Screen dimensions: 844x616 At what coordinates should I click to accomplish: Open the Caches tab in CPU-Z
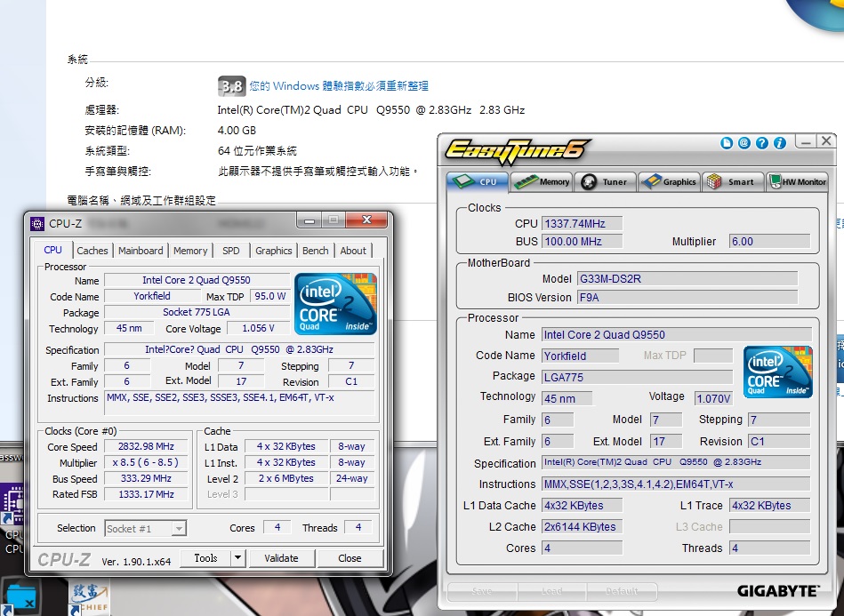(92, 251)
